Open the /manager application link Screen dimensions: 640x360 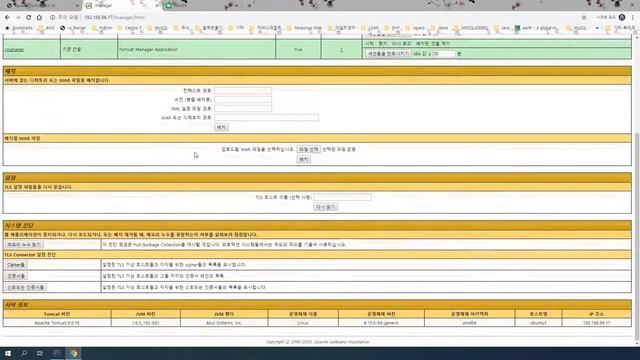pyautogui.click(x=14, y=49)
